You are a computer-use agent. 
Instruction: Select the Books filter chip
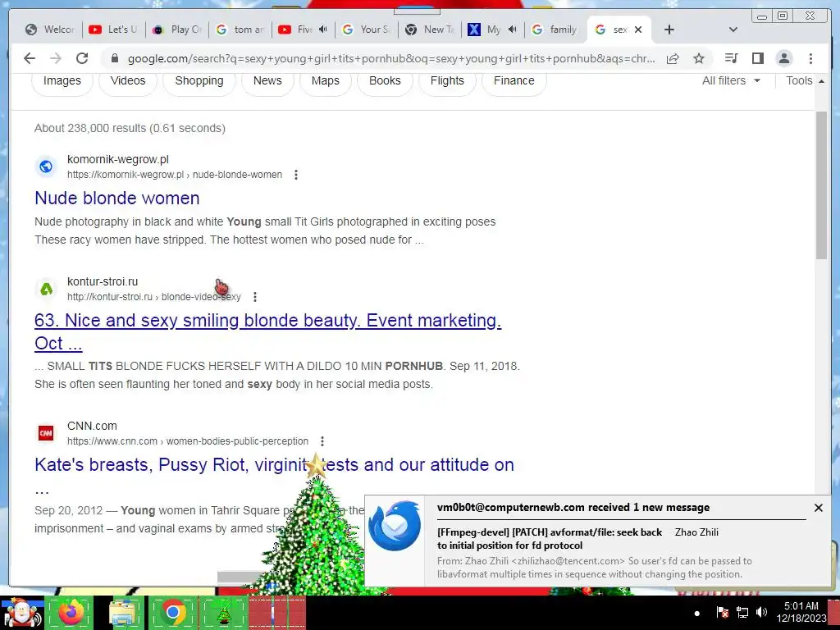click(x=385, y=81)
